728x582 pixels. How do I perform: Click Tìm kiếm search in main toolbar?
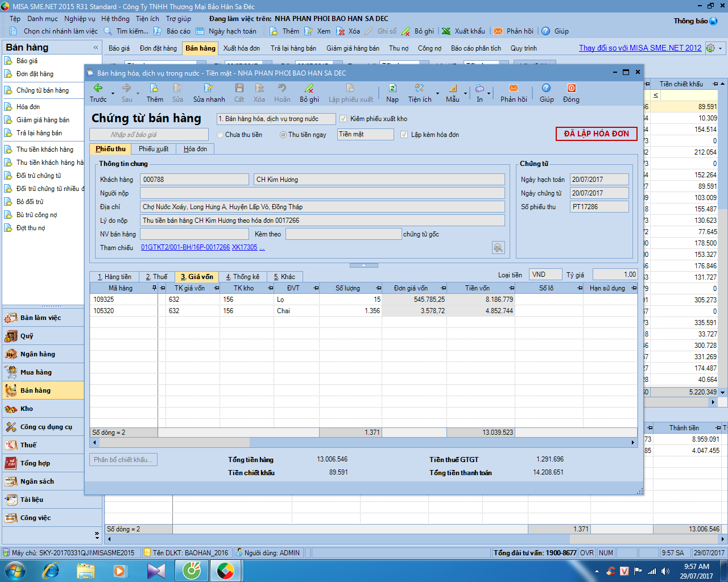click(x=127, y=31)
